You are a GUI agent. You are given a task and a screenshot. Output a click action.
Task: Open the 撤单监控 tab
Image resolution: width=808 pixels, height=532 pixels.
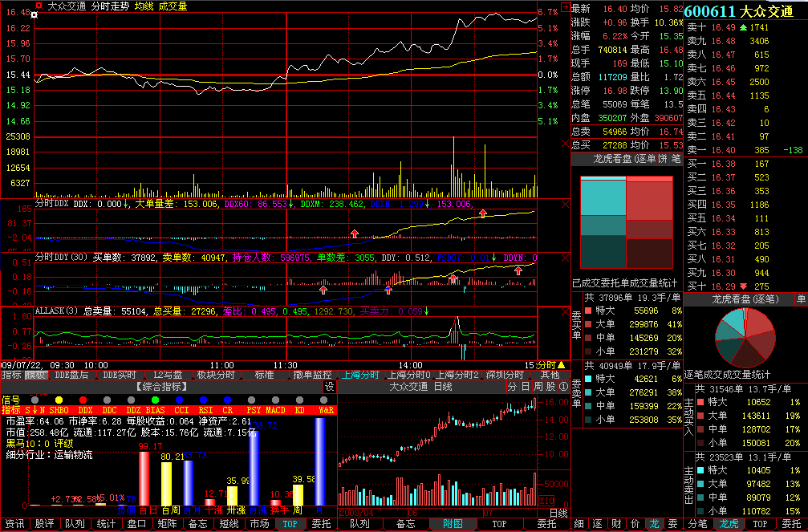point(313,375)
